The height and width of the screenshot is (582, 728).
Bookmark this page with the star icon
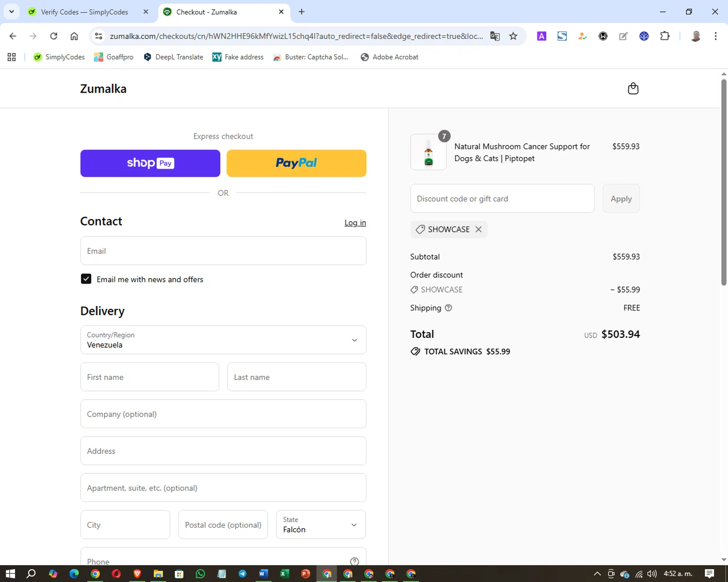tap(513, 36)
